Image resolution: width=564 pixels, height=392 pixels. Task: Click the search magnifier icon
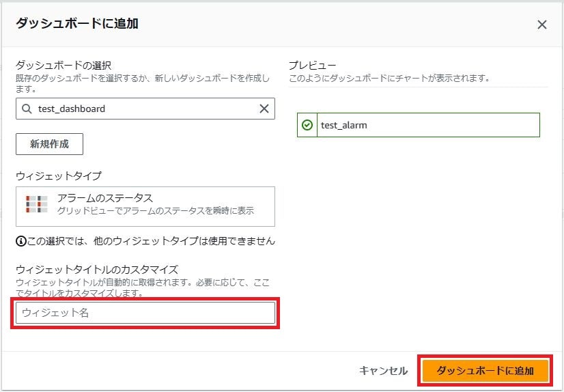(x=27, y=109)
